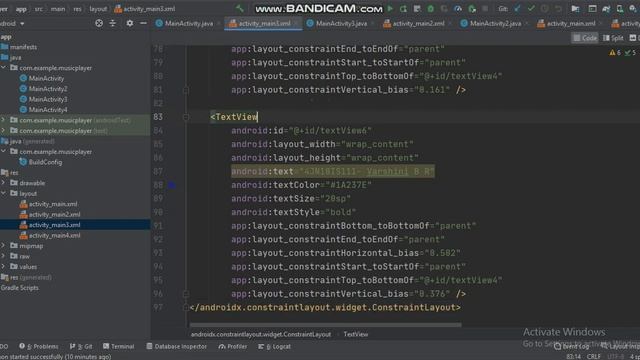
Task: Expand the mipmap folder
Action: click(4, 246)
